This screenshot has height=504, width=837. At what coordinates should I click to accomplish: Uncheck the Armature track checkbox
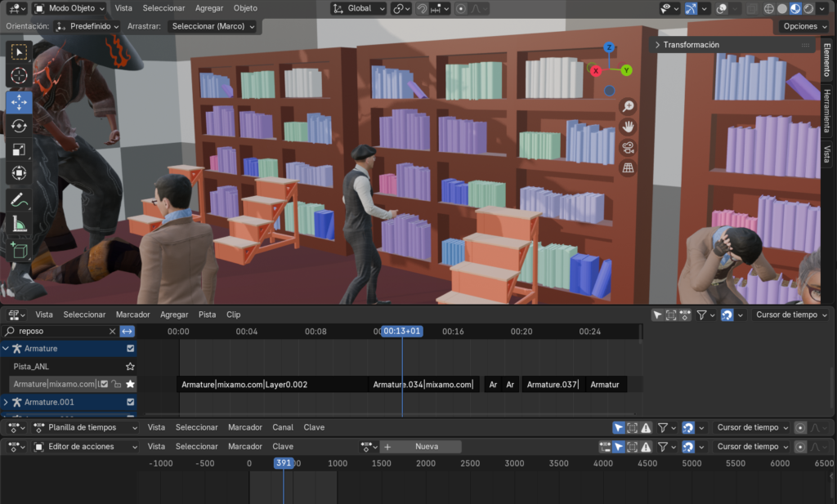tap(130, 349)
